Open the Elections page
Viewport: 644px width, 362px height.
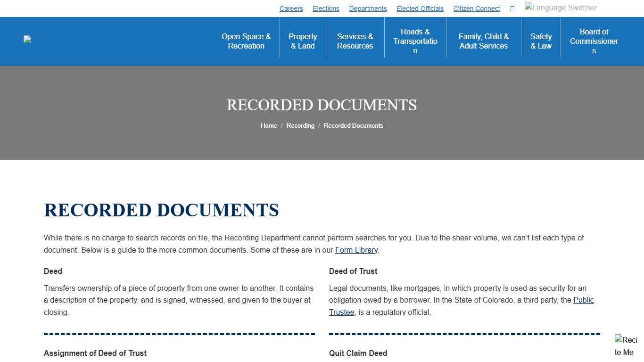(325, 8)
